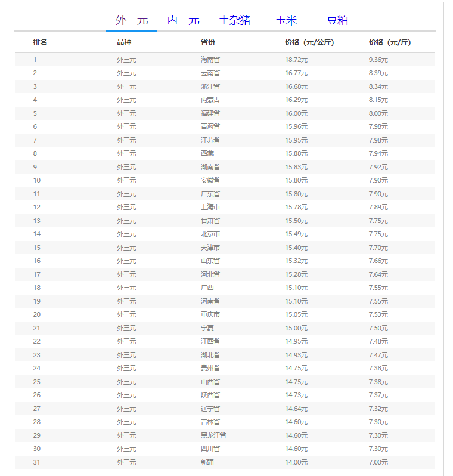
Task: Select the 青海省 province cell
Action: (x=210, y=126)
